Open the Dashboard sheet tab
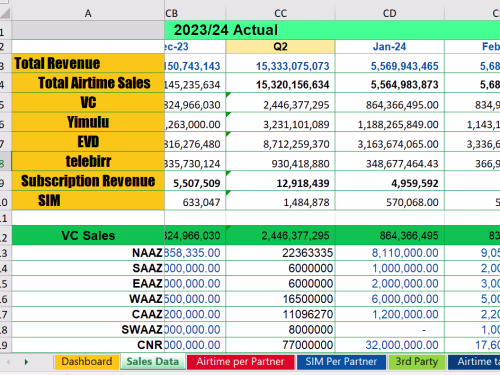This screenshot has width=500, height=375. 87,362
